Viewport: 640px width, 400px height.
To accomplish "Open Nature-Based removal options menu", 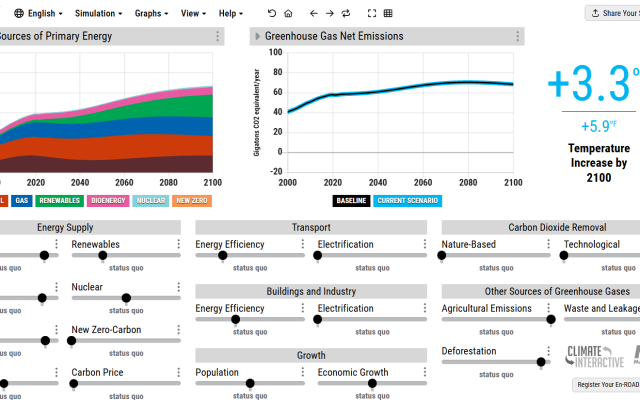I will pyautogui.click(x=549, y=244).
